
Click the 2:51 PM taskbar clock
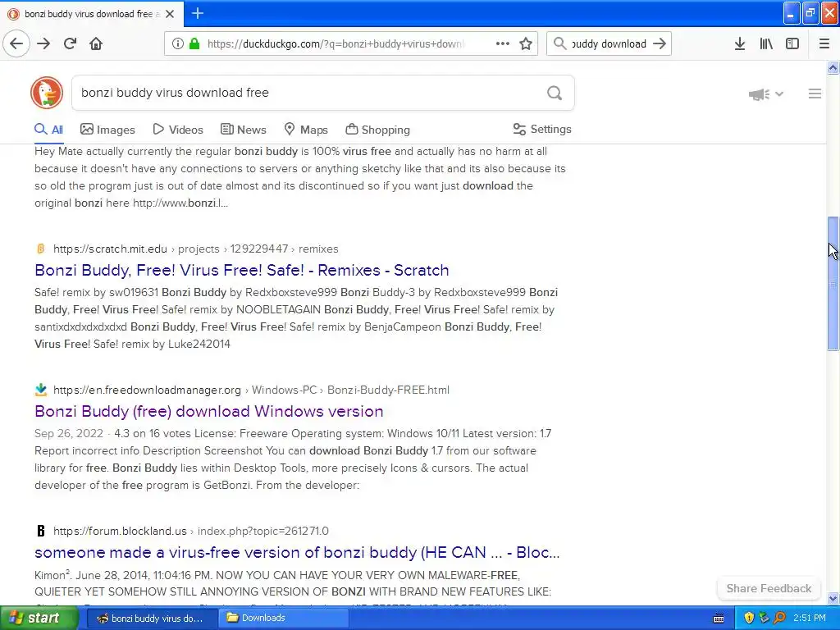[810, 618]
